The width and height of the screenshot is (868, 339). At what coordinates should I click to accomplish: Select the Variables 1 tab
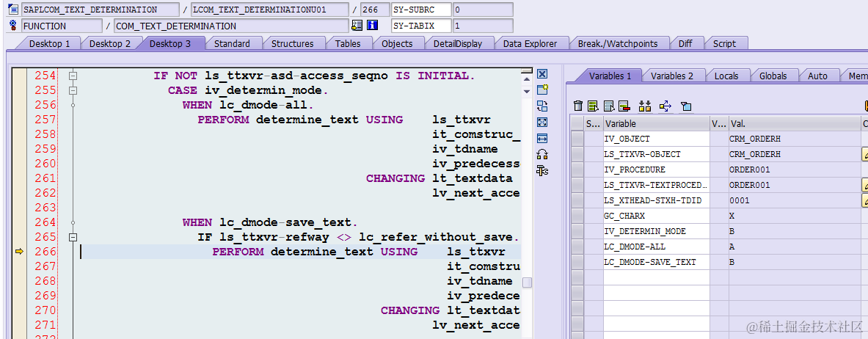pyautogui.click(x=610, y=76)
